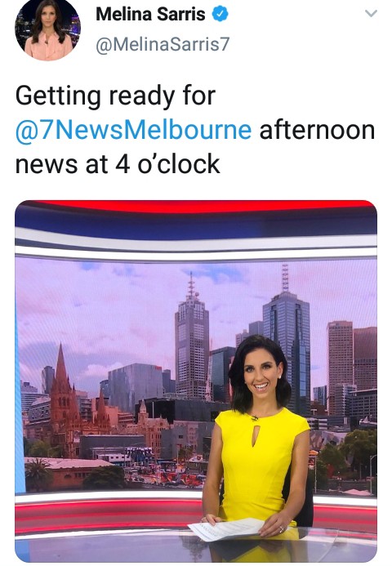This screenshot has height=566, width=392.
Task: Click the brown office towers at right
Action: tap(352, 361)
